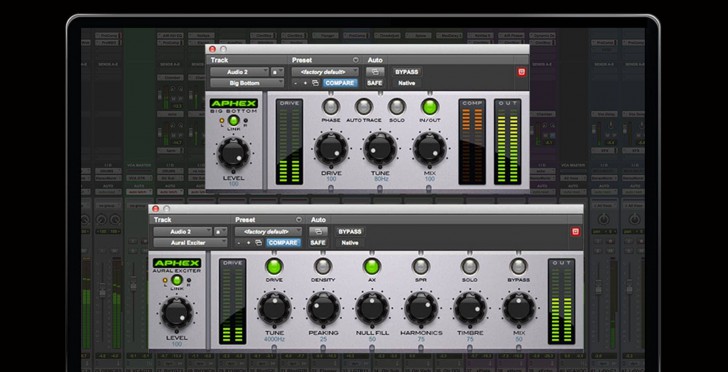Click the TUNE knob in Big Bottom
Screen dimensions: 728x372
(380, 149)
